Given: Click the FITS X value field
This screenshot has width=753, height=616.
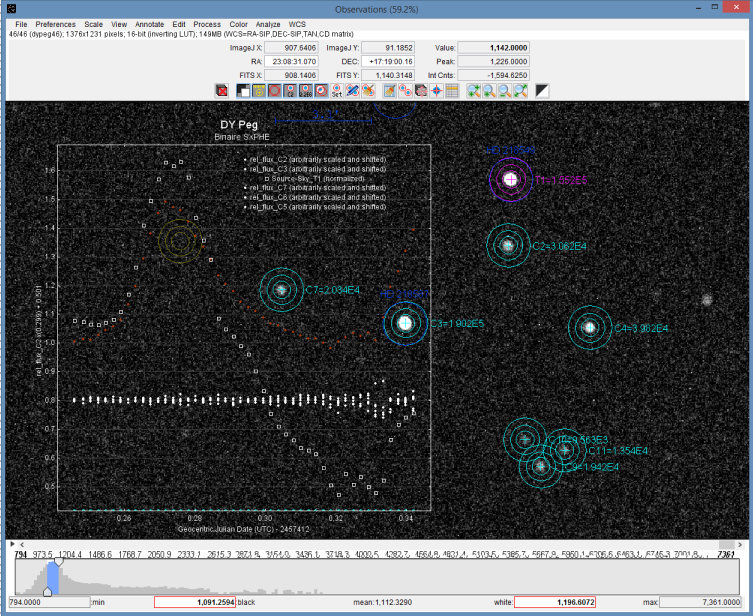Looking at the screenshot, I should point(291,75).
